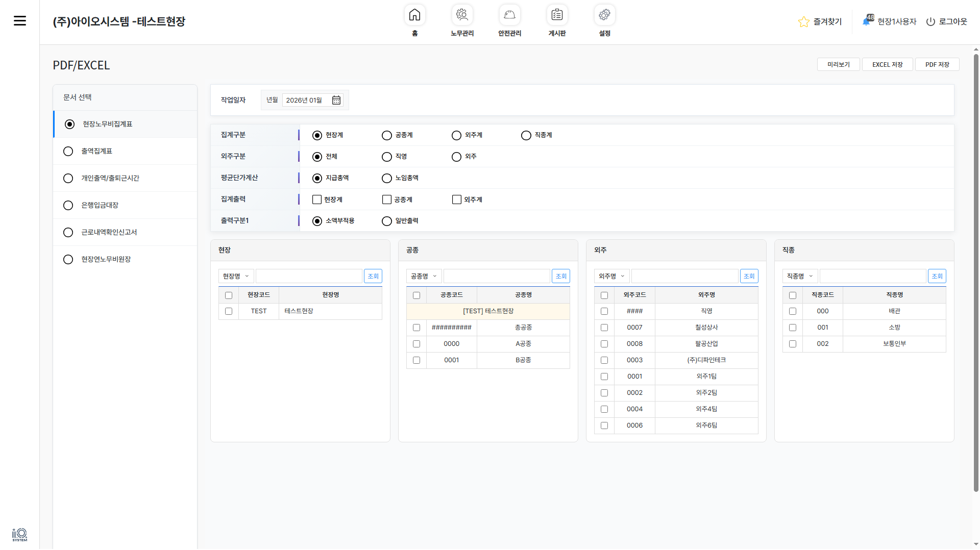Open 설정 gear icon
Viewport: 980px width, 550px height.
(604, 15)
